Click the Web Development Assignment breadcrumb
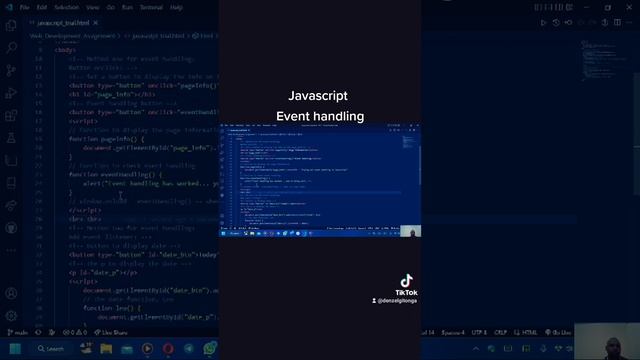 click(72, 36)
